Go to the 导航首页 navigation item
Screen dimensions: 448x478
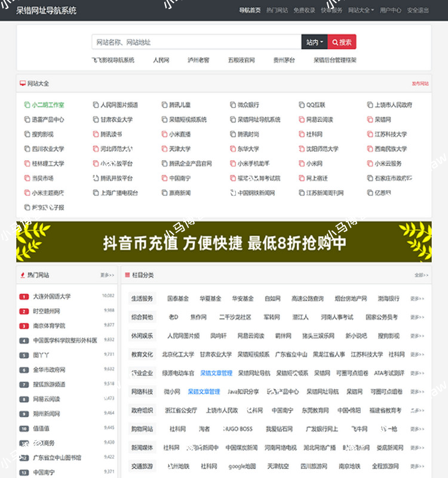tap(250, 10)
